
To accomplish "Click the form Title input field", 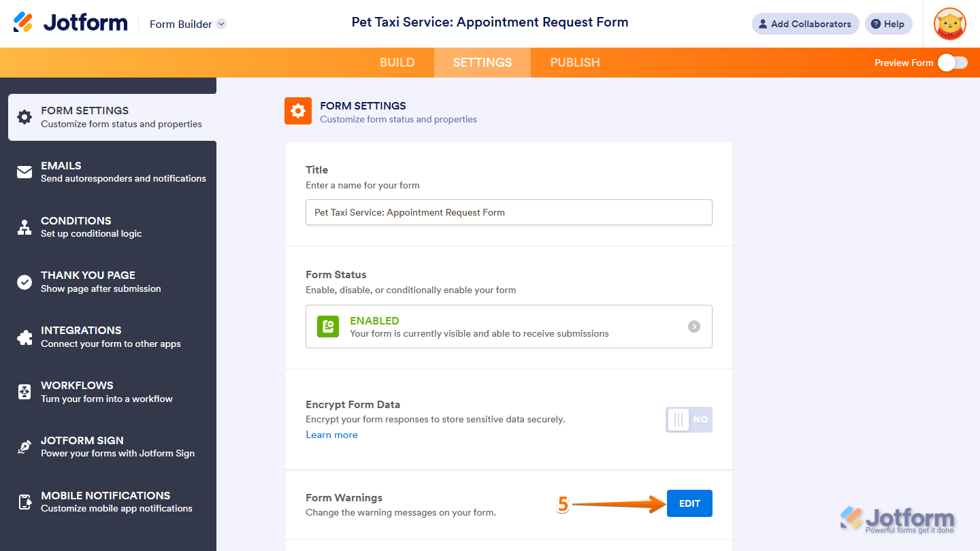I will [x=508, y=212].
